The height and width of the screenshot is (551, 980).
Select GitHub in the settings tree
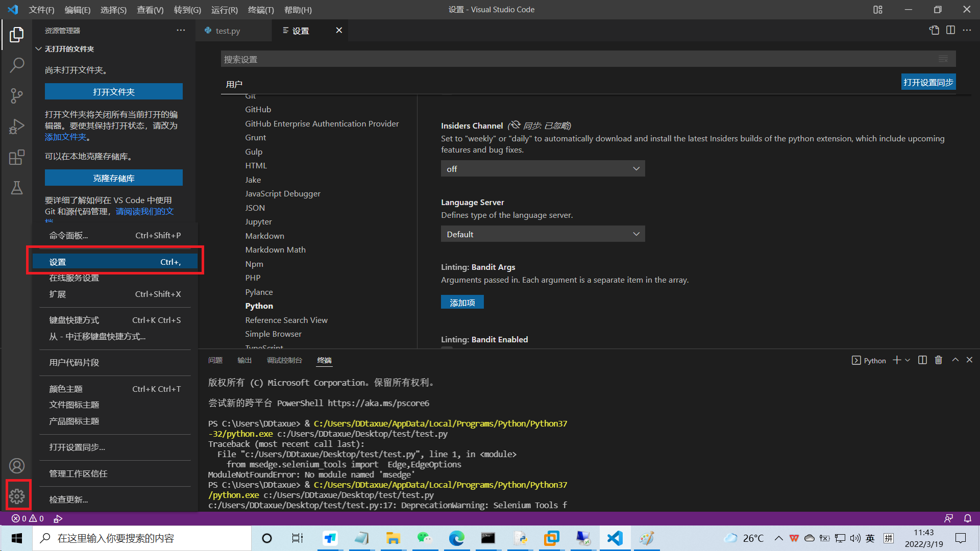pyautogui.click(x=258, y=109)
